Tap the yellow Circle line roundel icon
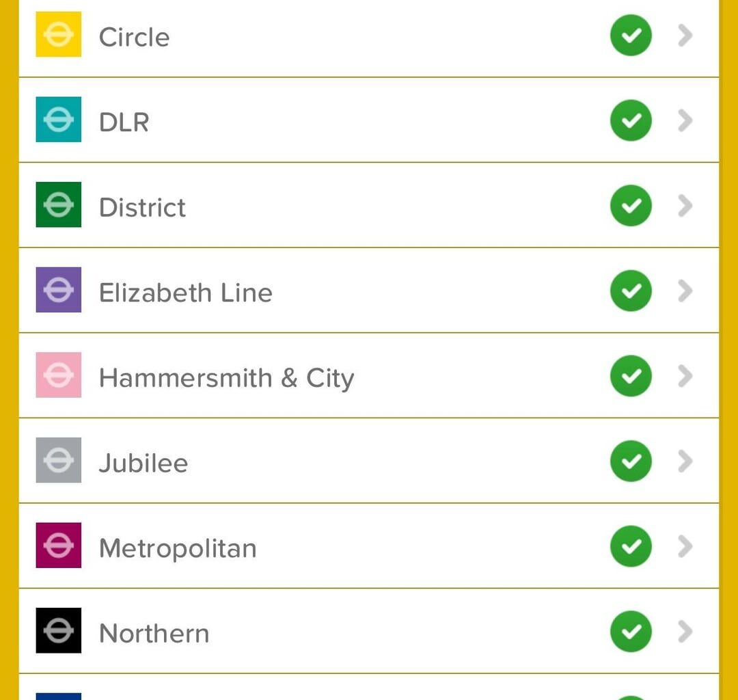The height and width of the screenshot is (700, 738). 58,34
